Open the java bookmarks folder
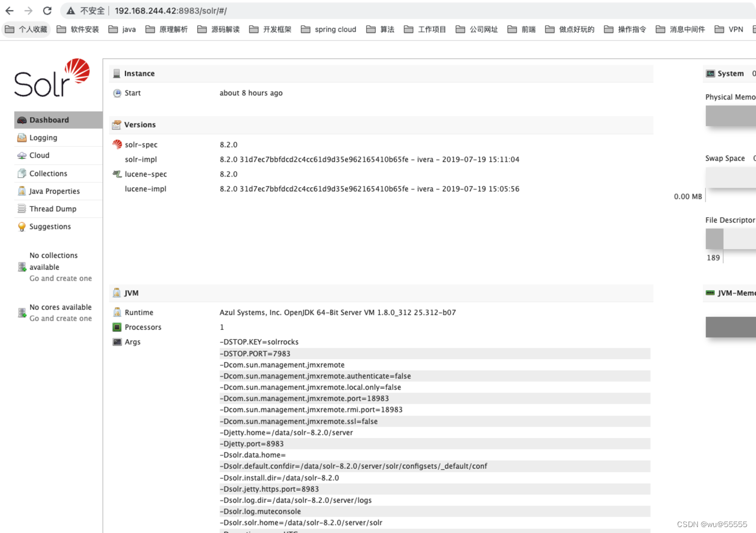Viewport: 756px width, 533px height. pos(122,29)
